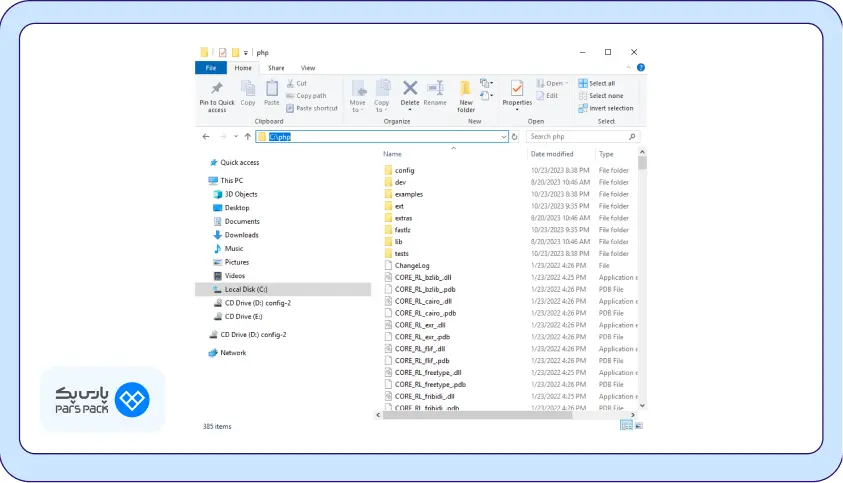Select the ext folder

click(394, 206)
